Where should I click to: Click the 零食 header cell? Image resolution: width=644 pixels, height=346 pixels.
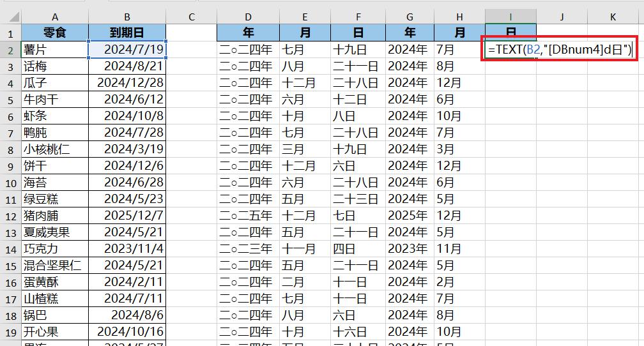tap(55, 33)
